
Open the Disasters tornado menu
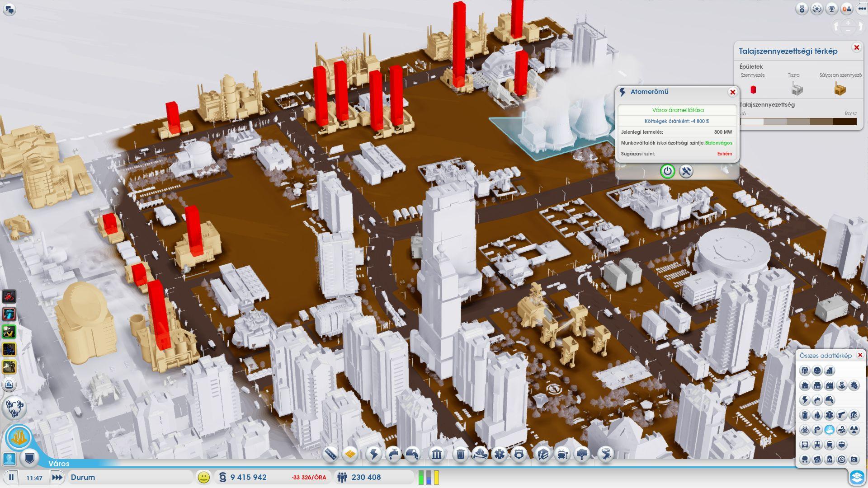point(605,454)
